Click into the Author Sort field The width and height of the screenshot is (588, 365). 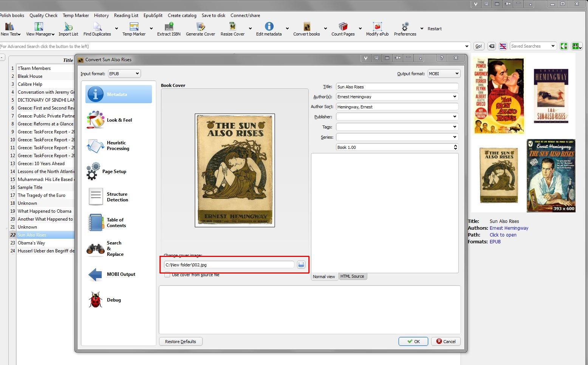click(x=397, y=107)
